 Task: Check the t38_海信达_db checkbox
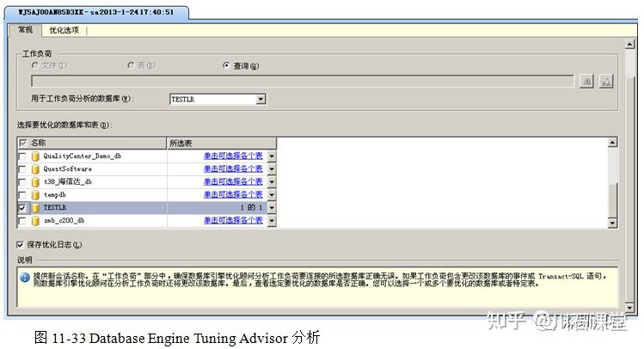click(22, 182)
